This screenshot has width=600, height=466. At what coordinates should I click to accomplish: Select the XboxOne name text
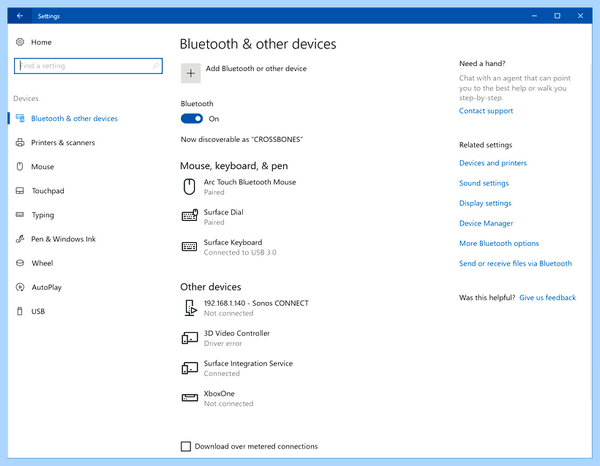pyautogui.click(x=219, y=394)
